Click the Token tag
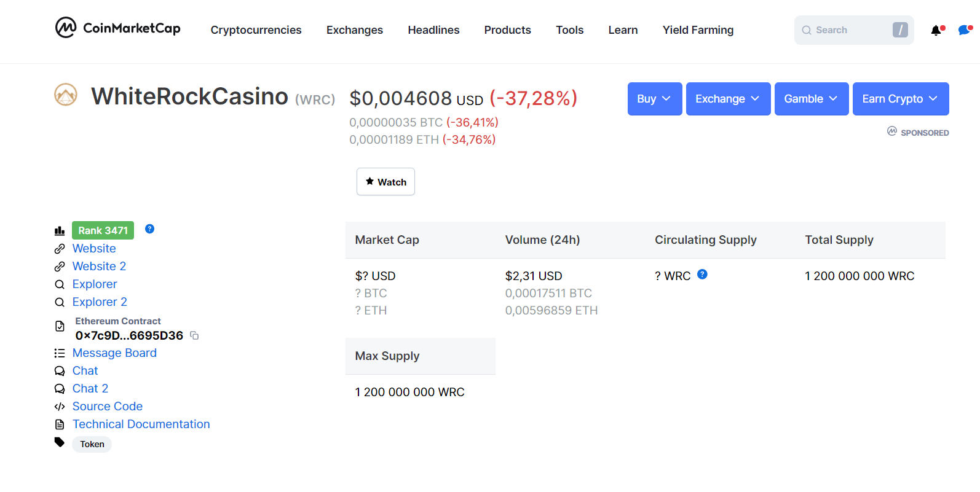 tap(92, 444)
